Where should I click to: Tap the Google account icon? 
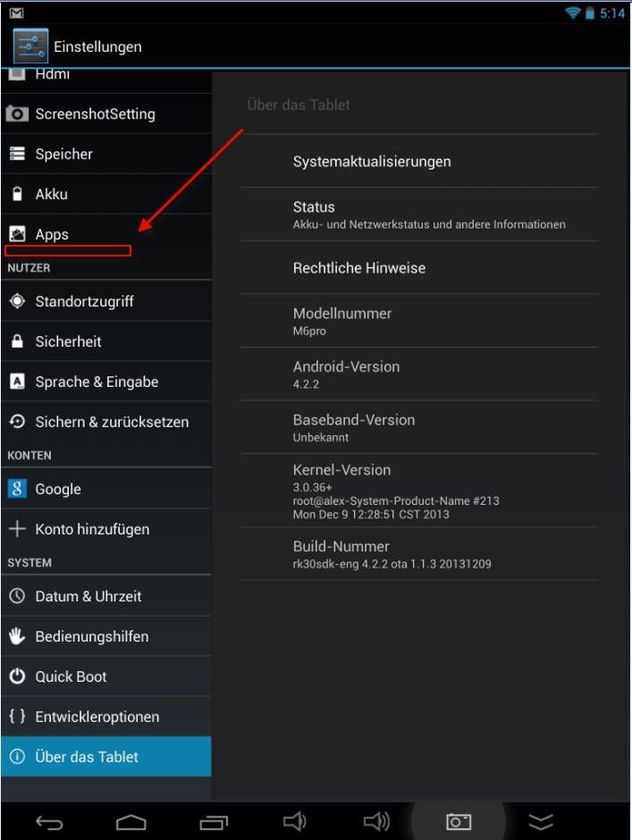click(17, 489)
